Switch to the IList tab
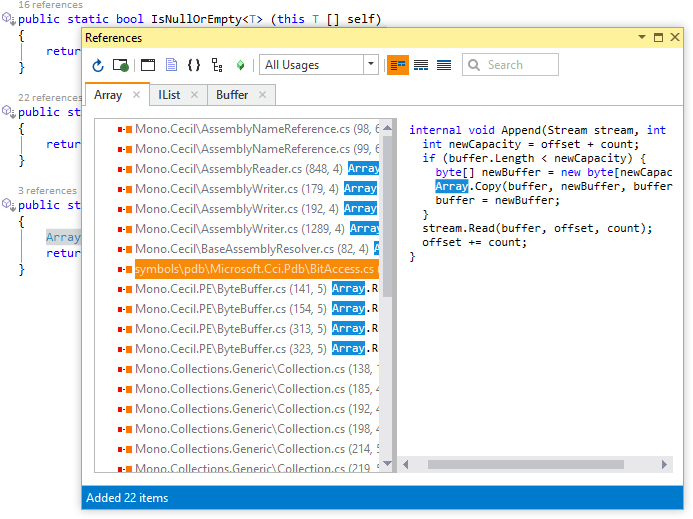Screen dimensions: 693x519 pos(168,95)
